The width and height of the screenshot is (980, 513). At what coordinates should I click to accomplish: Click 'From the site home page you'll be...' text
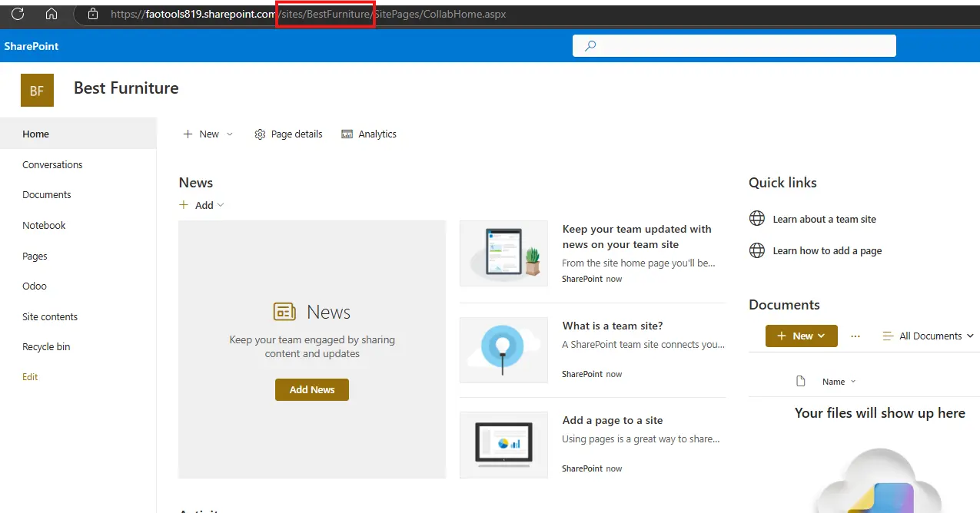pyautogui.click(x=639, y=263)
